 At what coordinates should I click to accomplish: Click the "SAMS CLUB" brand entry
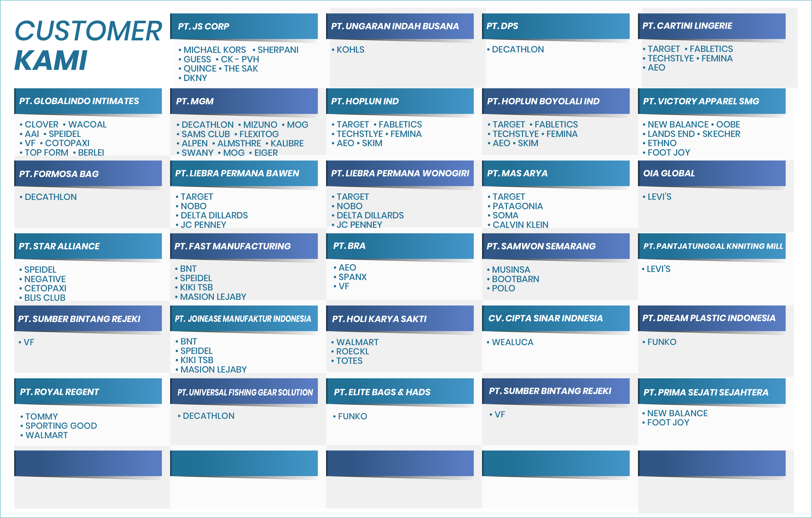click(206, 134)
